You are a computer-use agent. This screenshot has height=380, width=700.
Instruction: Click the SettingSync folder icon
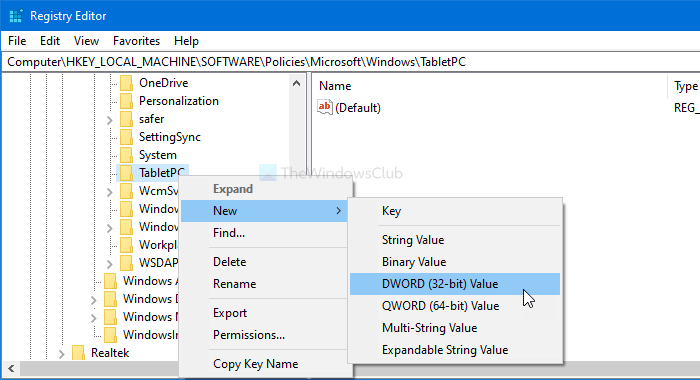coord(126,137)
